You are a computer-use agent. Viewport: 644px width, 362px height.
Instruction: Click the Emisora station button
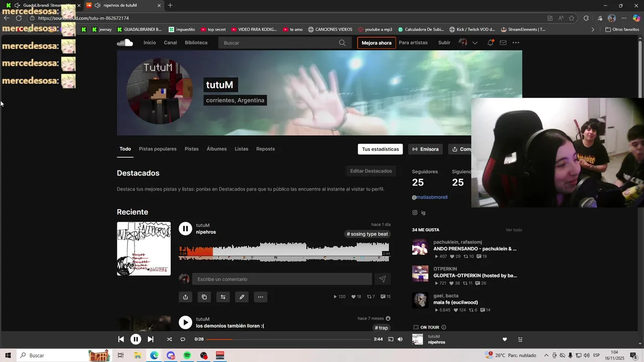tap(426, 149)
